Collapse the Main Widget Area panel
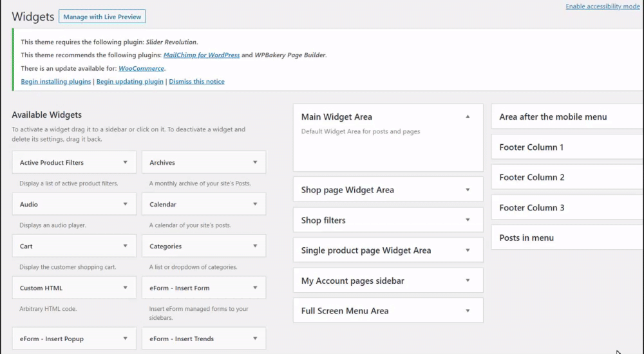The width and height of the screenshot is (644, 354). [468, 117]
